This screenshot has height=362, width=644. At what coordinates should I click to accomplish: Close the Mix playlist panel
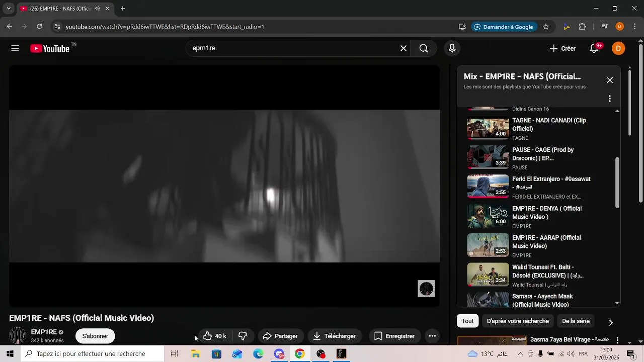(610, 80)
